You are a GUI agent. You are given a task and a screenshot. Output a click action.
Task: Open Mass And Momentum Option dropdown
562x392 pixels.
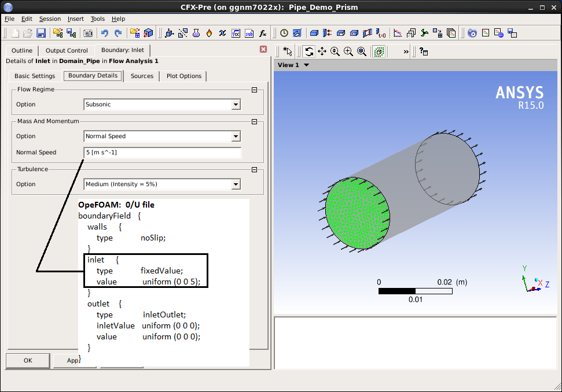click(162, 136)
